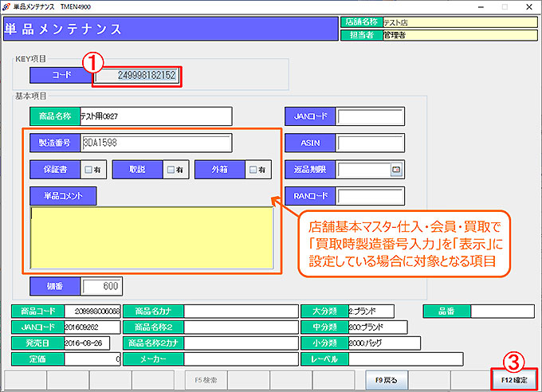This screenshot has height=392, width=542.
Task: Click the ASIN input field
Action: [x=370, y=143]
